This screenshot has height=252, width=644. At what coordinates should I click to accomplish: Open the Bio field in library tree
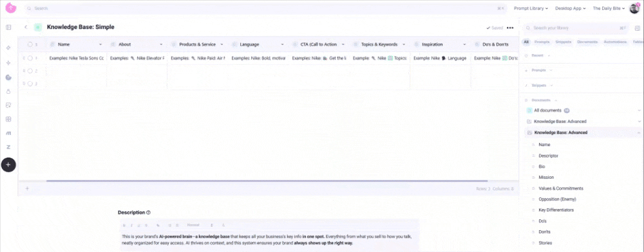[542, 166]
